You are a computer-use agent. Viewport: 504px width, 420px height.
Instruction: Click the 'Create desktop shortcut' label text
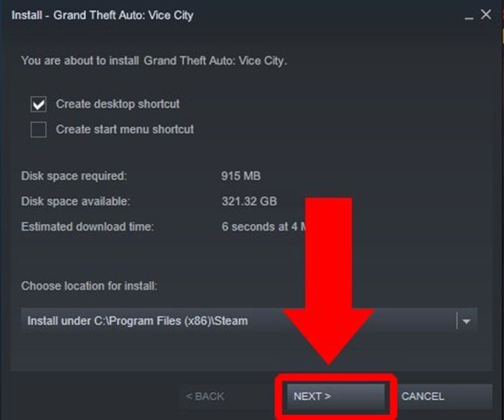[117, 104]
